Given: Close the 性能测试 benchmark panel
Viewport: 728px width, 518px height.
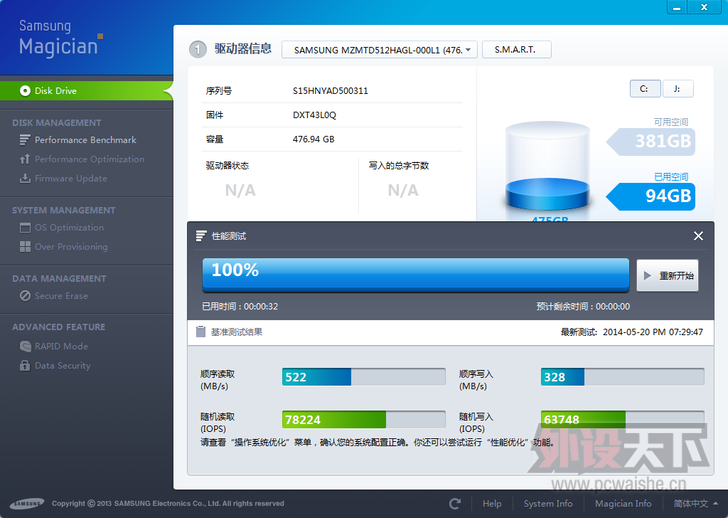Looking at the screenshot, I should 698,236.
